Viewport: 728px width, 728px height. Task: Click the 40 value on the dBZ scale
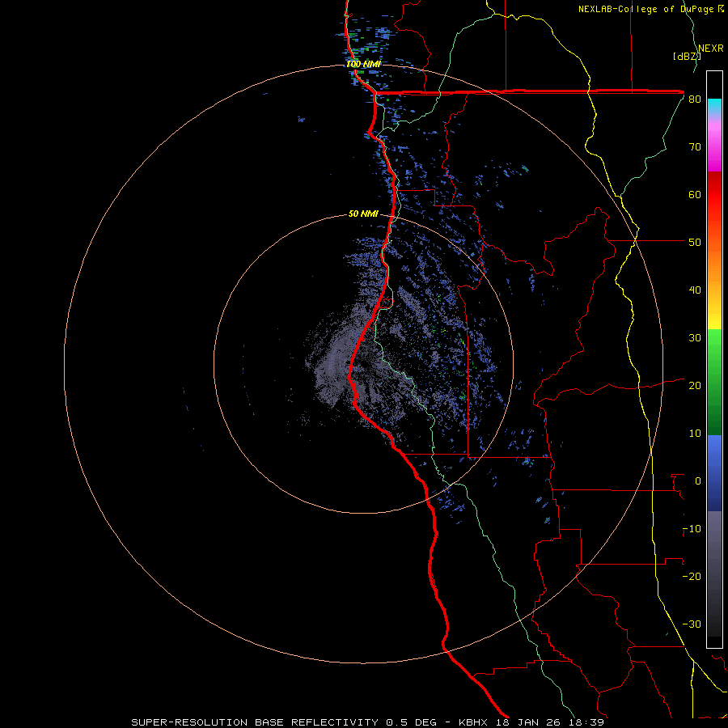[695, 290]
